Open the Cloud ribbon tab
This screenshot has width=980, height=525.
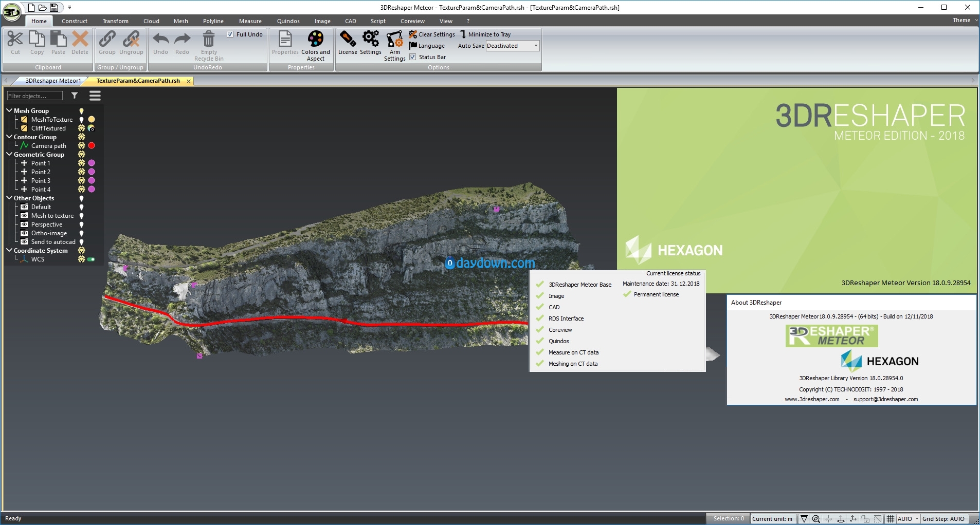[x=151, y=21]
